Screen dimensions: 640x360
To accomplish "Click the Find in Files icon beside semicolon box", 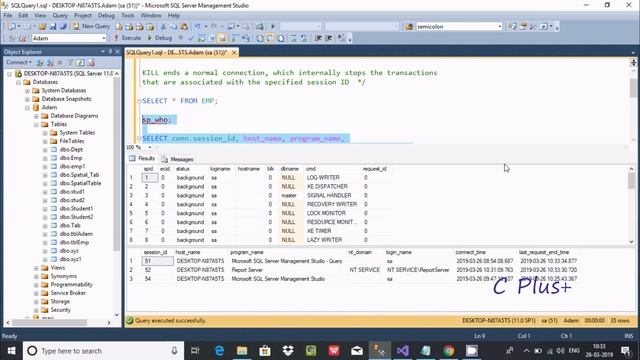I will click(x=409, y=27).
